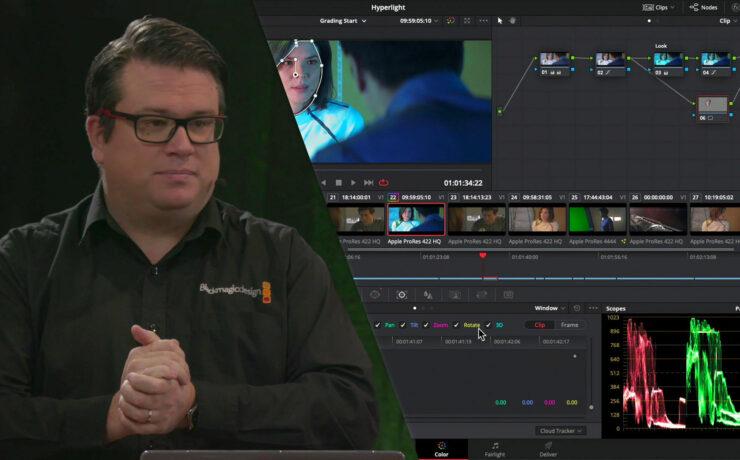Select clip 21 thumbnail in the clip strip
Viewport: 740px width, 460px height.
click(358, 220)
